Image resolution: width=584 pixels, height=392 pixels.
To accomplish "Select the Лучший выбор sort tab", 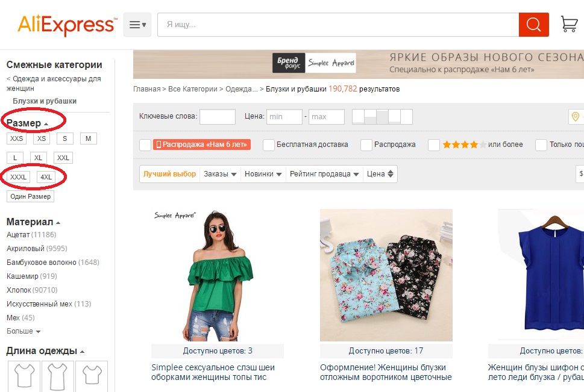I will point(169,174).
